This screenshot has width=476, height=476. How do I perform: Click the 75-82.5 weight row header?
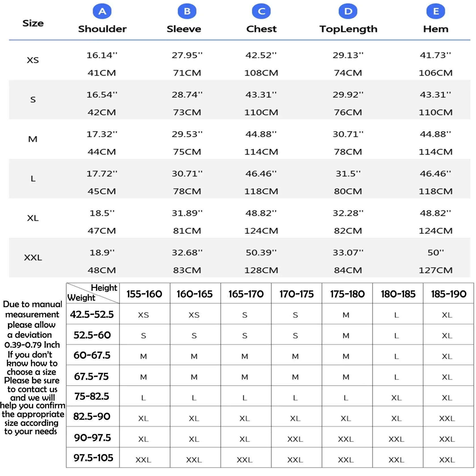click(x=92, y=396)
